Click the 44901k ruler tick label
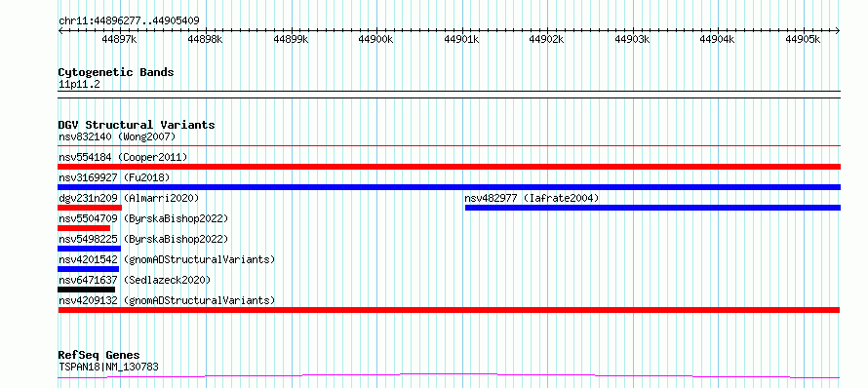The image size is (868, 388). [461, 39]
